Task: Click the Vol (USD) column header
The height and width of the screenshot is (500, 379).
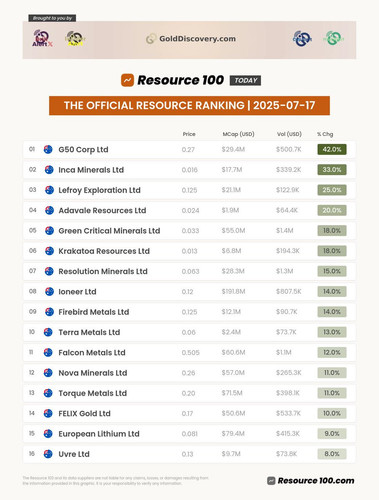Action: tap(289, 134)
